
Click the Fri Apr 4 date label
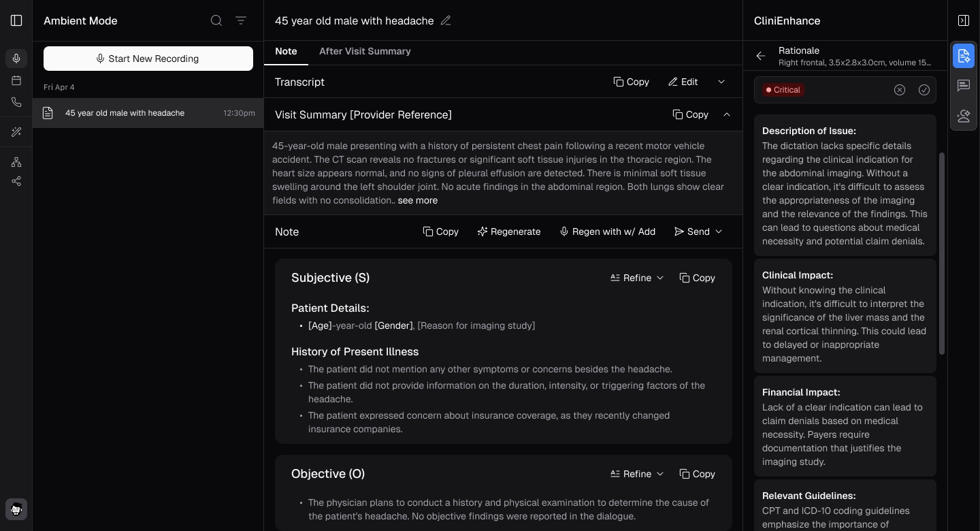pyautogui.click(x=59, y=87)
